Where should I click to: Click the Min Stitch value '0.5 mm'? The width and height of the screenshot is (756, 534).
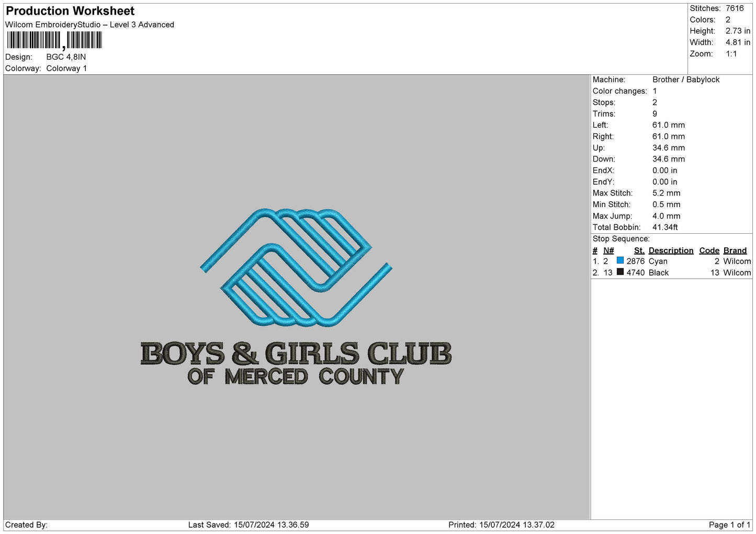pos(667,204)
